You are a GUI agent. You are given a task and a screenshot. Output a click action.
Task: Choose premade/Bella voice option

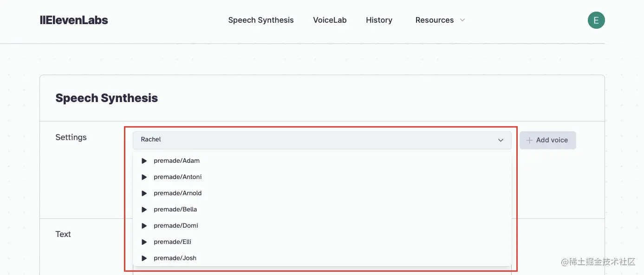(322, 210)
